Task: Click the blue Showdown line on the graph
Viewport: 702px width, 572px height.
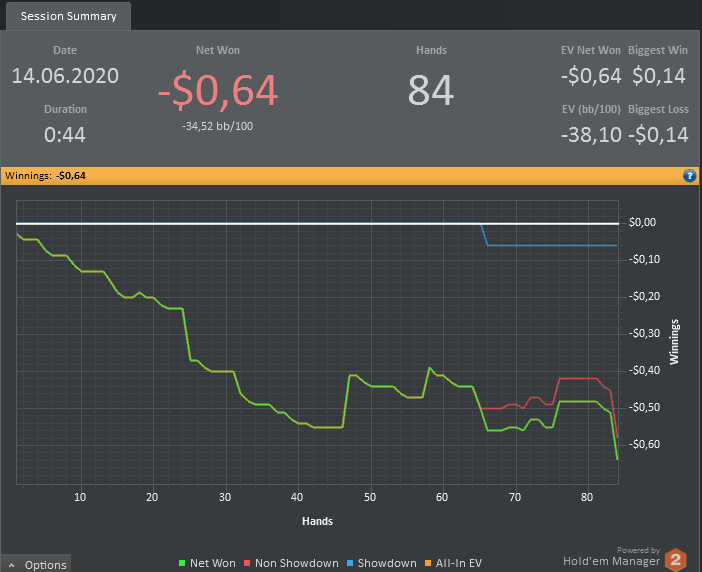Action: tap(551, 245)
